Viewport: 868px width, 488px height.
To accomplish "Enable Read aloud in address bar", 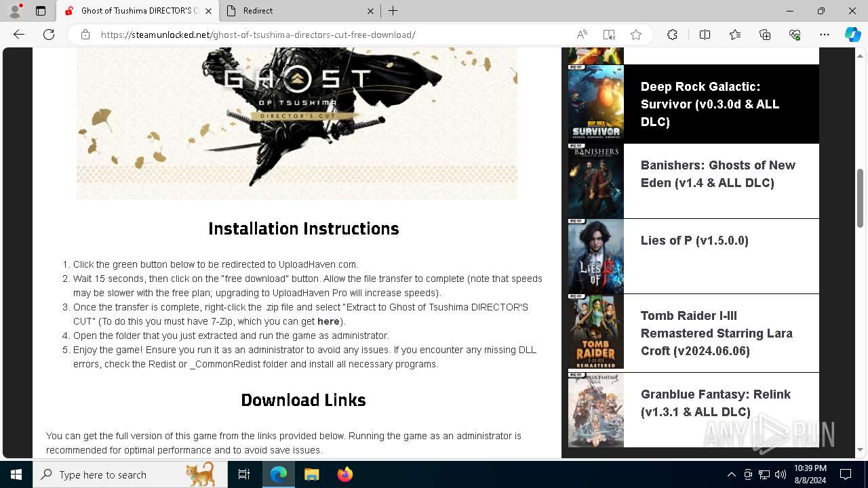I will pos(582,35).
